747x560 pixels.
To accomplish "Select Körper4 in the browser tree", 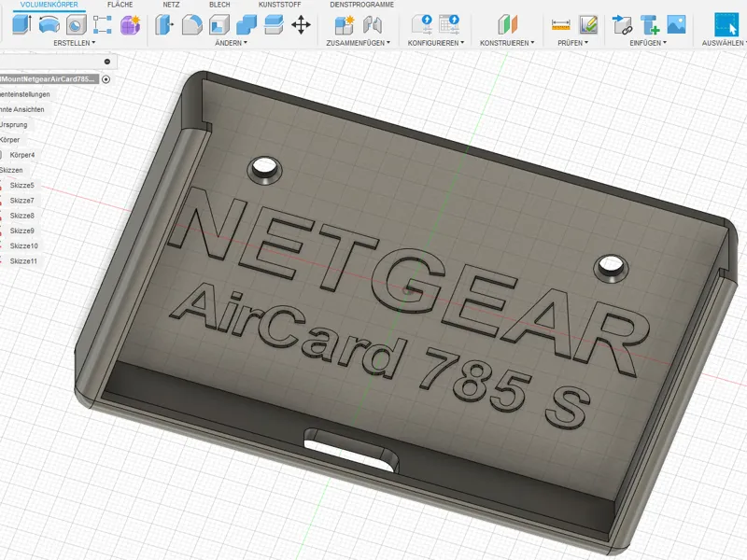I will point(21,155).
